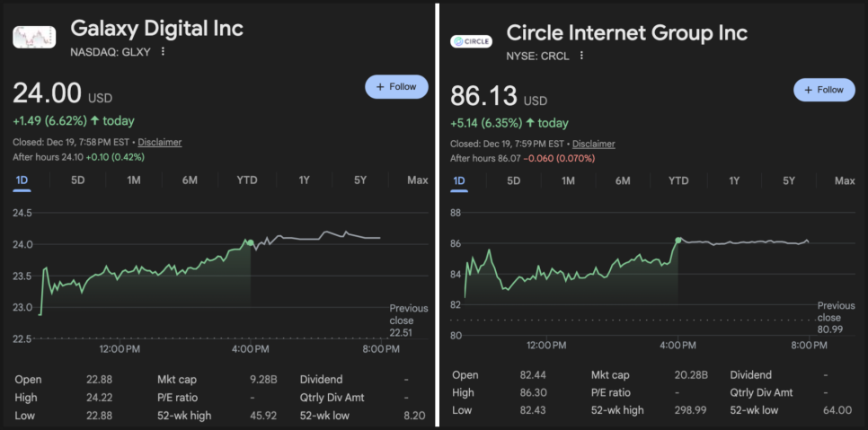Screen dimensions: 868x430
Task: Switch Circle chart to 1Y range
Action: pyautogui.click(x=734, y=181)
